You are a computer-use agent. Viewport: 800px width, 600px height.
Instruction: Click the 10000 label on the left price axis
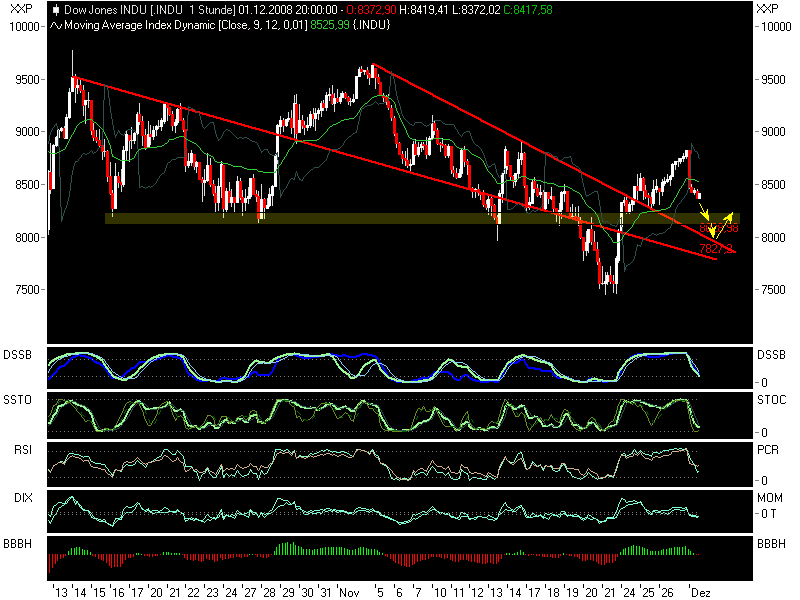[x=24, y=27]
